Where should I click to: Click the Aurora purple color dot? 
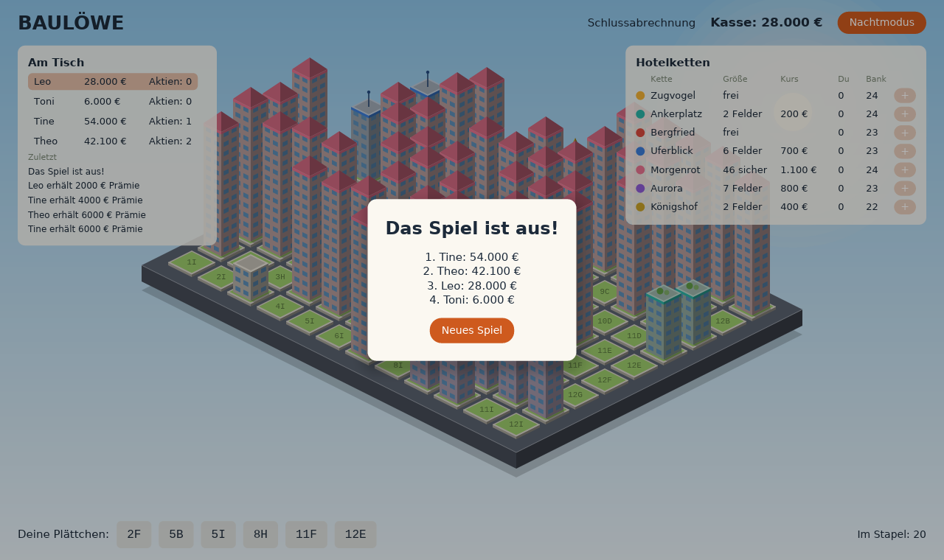(640, 188)
